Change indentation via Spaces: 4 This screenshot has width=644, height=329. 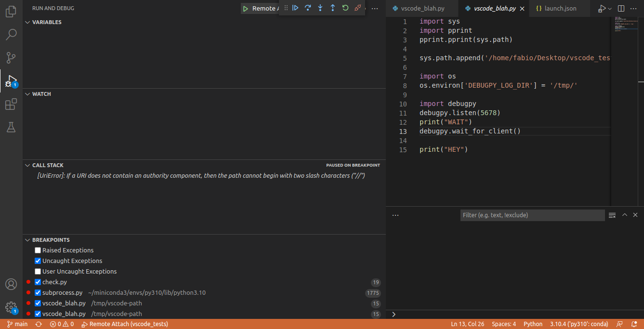click(504, 324)
